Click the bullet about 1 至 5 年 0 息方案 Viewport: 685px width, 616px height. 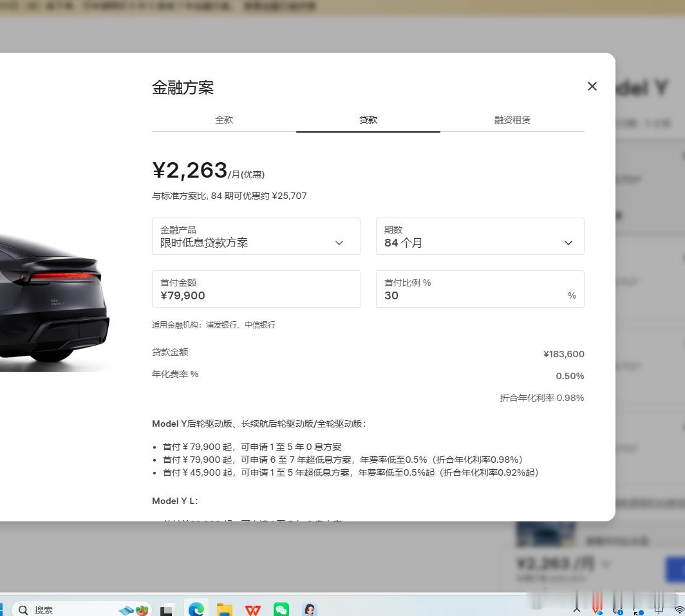pos(252,447)
